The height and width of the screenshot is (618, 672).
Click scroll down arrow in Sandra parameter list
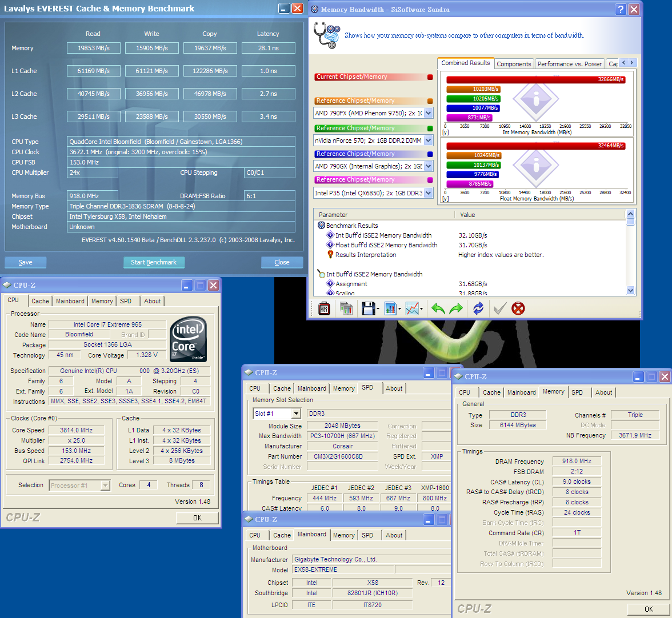631,290
